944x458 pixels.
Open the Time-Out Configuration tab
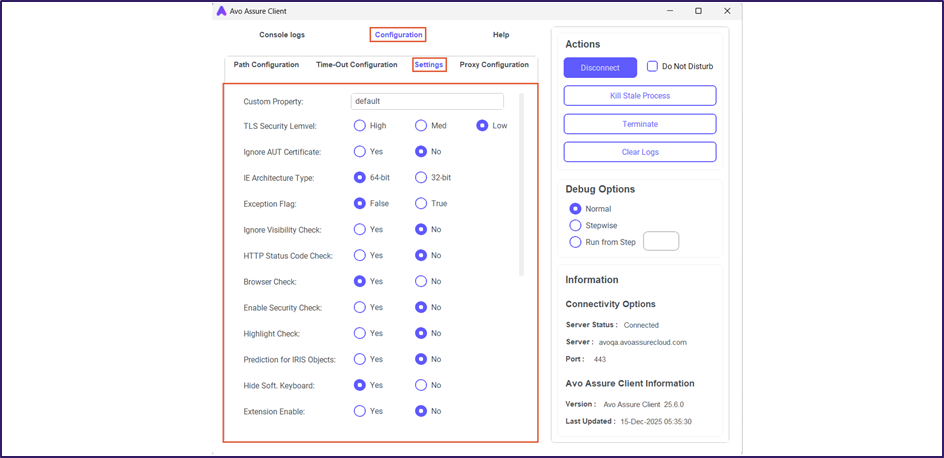[x=357, y=65]
